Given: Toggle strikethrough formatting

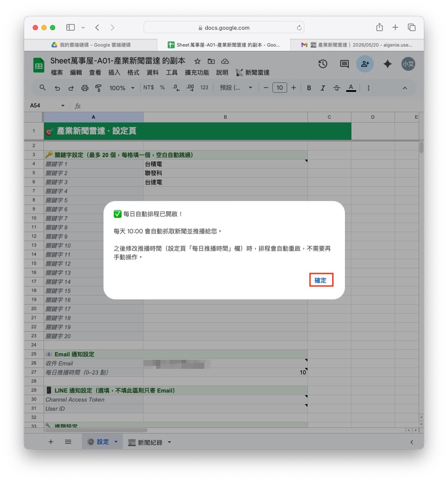Looking at the screenshot, I should point(337,88).
